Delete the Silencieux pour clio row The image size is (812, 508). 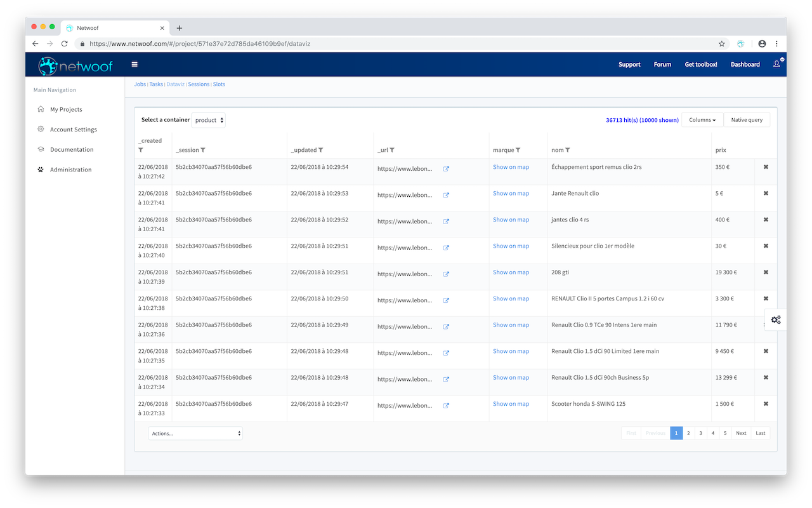pyautogui.click(x=766, y=246)
